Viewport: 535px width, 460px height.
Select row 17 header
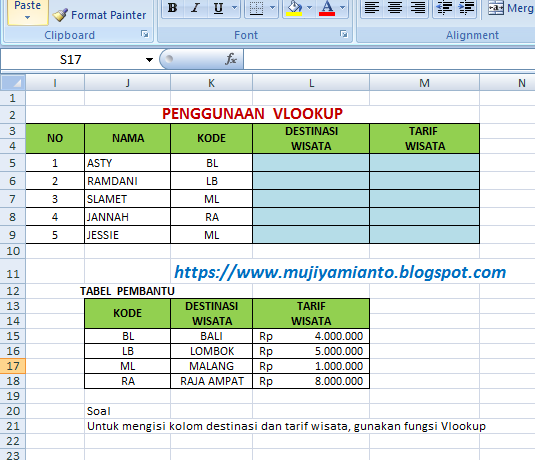click(x=13, y=366)
